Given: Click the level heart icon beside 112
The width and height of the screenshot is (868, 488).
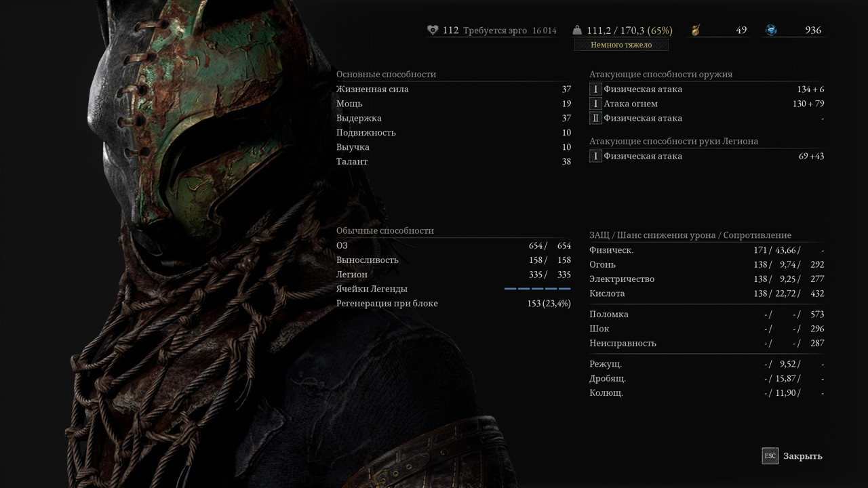Looking at the screenshot, I should (x=433, y=30).
